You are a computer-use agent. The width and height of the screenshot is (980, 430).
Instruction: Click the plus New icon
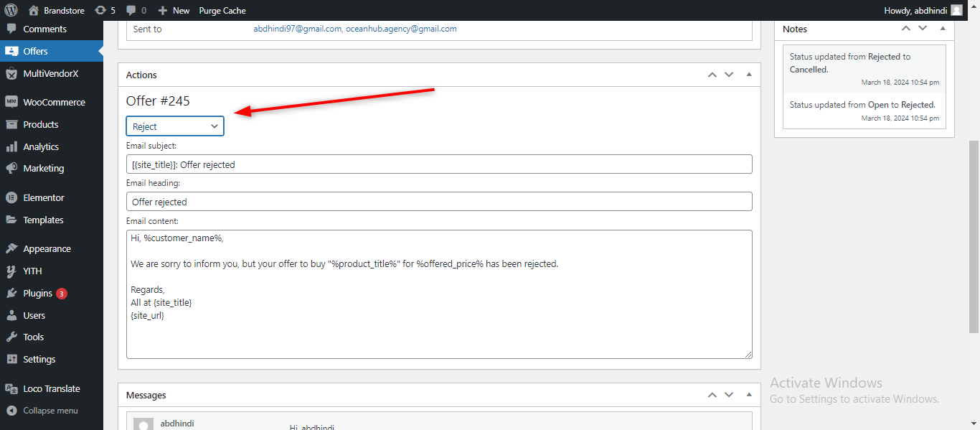[x=163, y=10]
